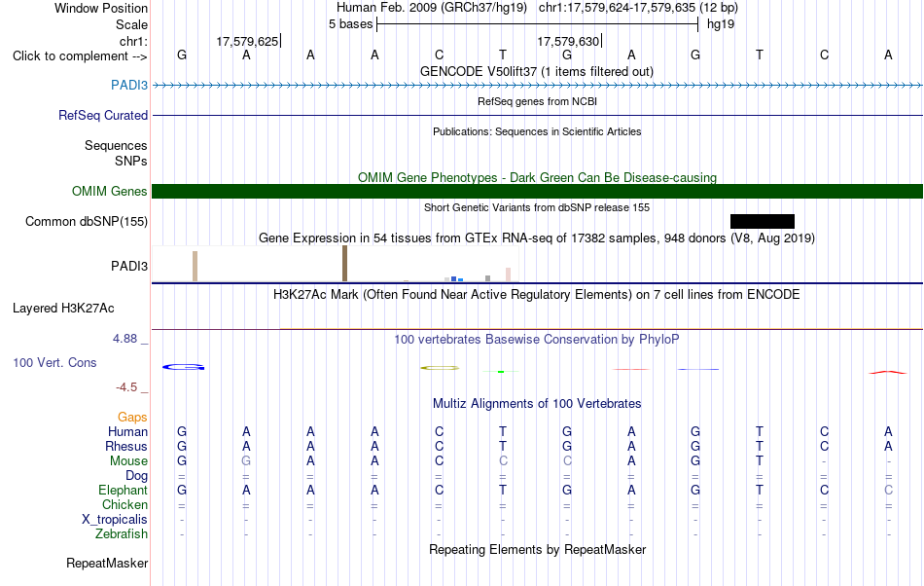The height and width of the screenshot is (586, 924).
Task: Click the Human species label
Action: pos(127,431)
